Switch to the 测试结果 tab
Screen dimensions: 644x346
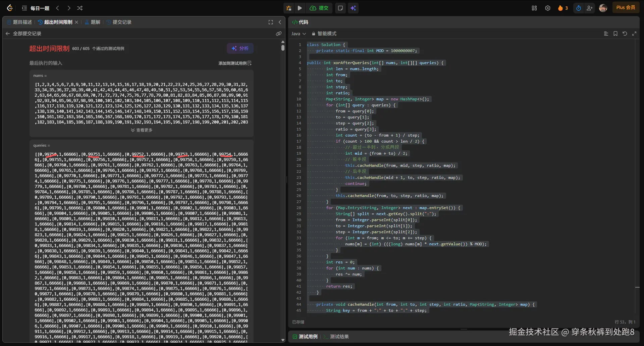[339, 337]
